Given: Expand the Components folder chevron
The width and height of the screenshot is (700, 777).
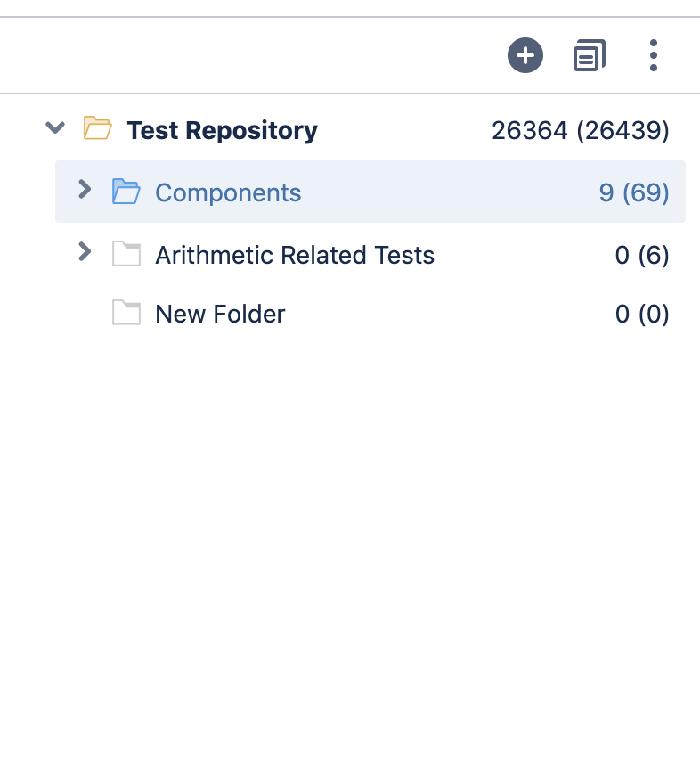Looking at the screenshot, I should (x=85, y=189).
